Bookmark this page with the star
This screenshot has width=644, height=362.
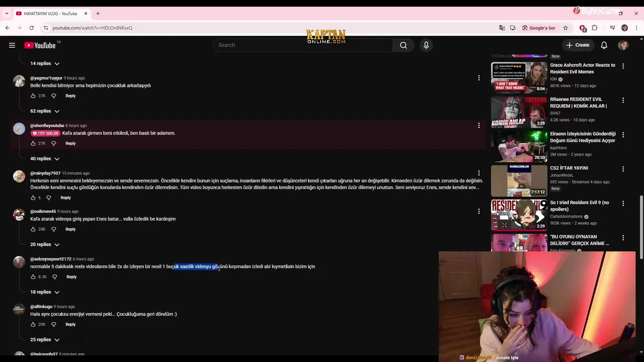pyautogui.click(x=566, y=28)
